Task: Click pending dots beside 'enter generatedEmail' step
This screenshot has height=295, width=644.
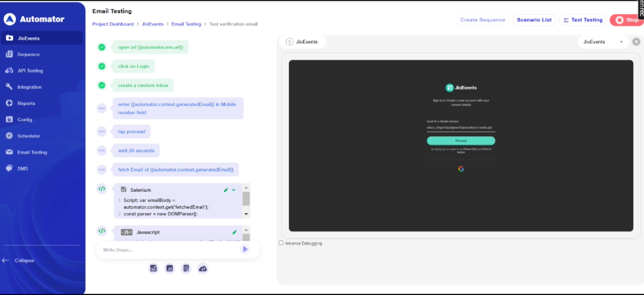Action: pyautogui.click(x=102, y=108)
